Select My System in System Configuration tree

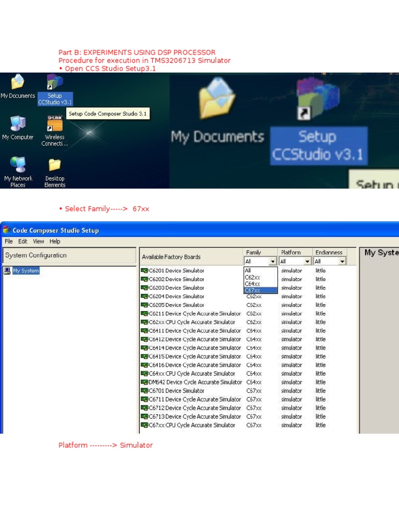25,271
